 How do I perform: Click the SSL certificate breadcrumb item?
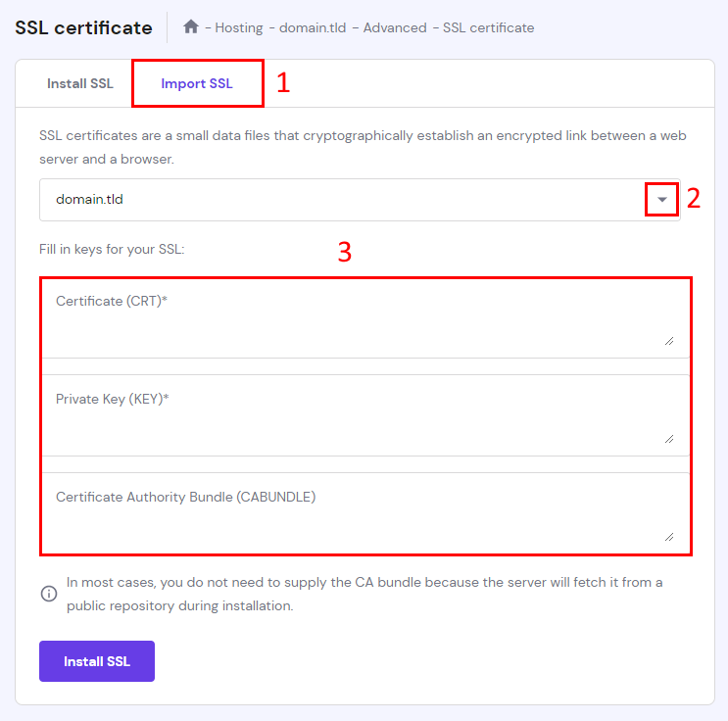pyautogui.click(x=489, y=27)
